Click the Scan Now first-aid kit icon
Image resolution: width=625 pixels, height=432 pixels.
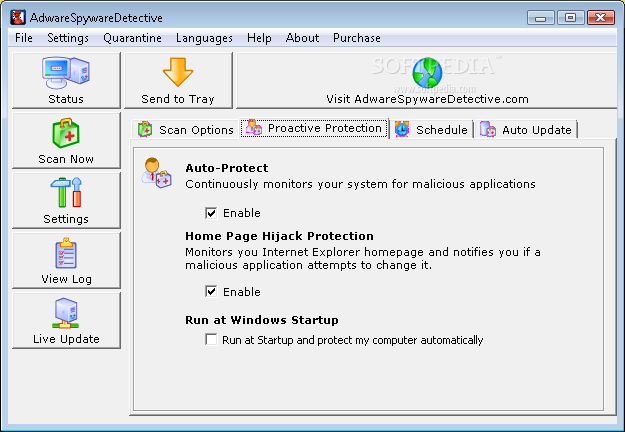click(66, 133)
